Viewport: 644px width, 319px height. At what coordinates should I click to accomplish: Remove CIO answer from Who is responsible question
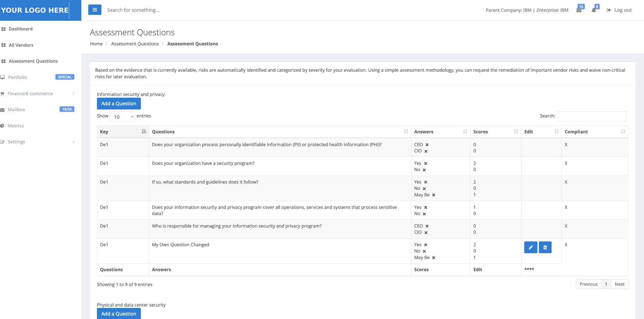(426, 232)
